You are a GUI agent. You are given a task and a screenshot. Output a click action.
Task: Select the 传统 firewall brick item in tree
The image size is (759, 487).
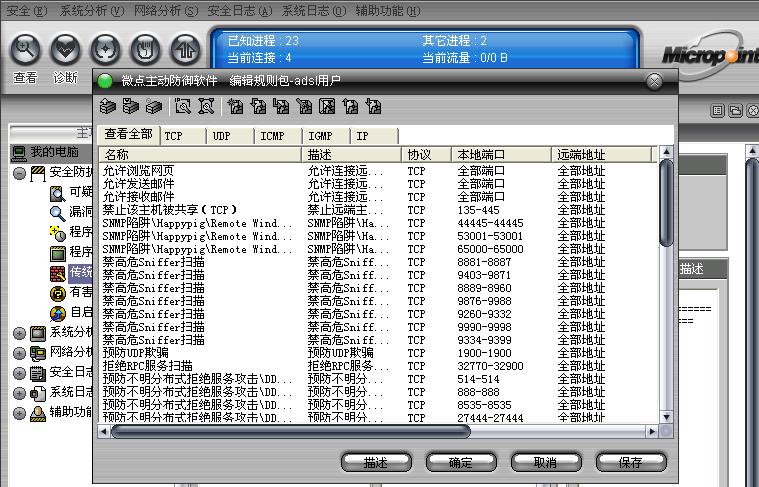click(x=71, y=273)
